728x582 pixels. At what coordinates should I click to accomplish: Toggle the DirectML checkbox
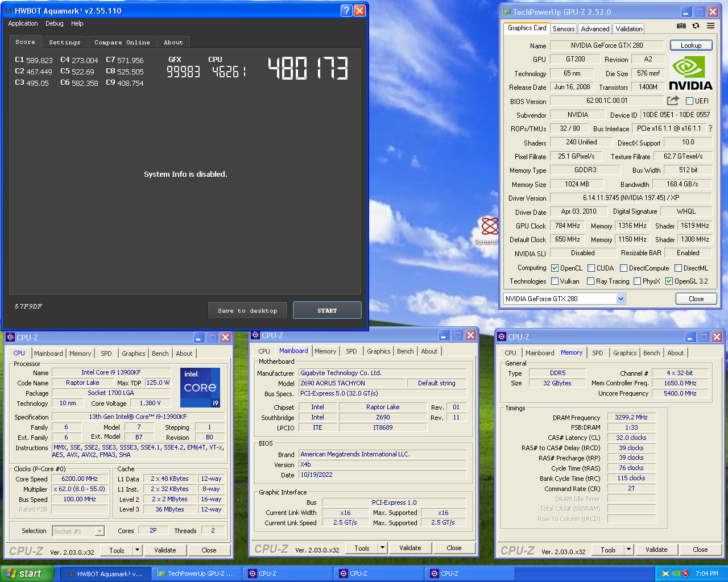(678, 268)
